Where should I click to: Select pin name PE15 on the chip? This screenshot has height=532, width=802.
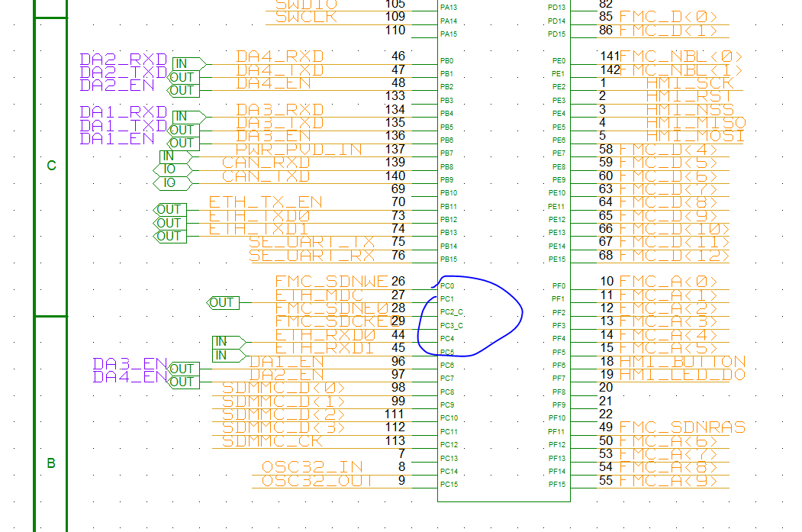click(x=557, y=260)
